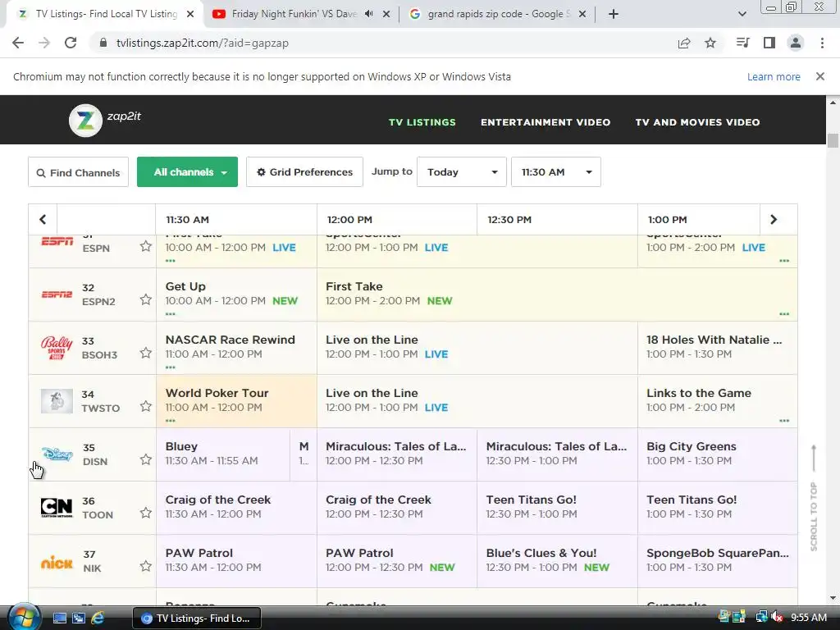840x630 pixels.
Task: Open Bluey 11:30 AM listing
Action: [223, 454]
